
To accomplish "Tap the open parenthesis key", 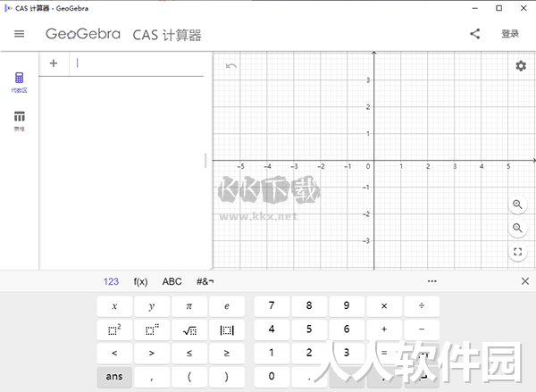I will click(x=189, y=377).
